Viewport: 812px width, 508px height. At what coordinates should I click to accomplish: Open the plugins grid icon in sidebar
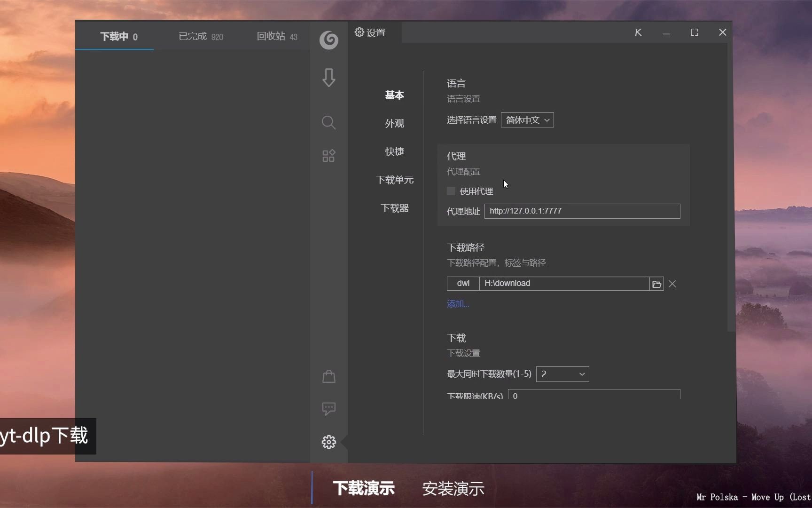point(329,156)
